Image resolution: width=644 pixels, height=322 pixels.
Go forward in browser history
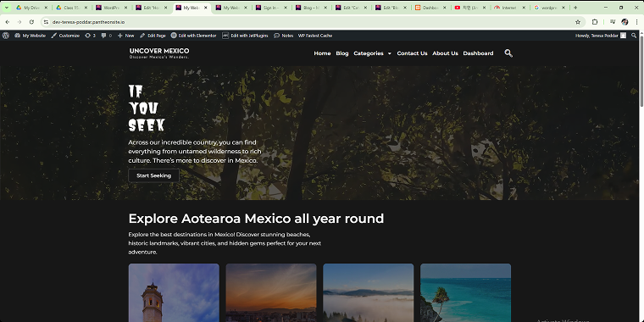19,22
